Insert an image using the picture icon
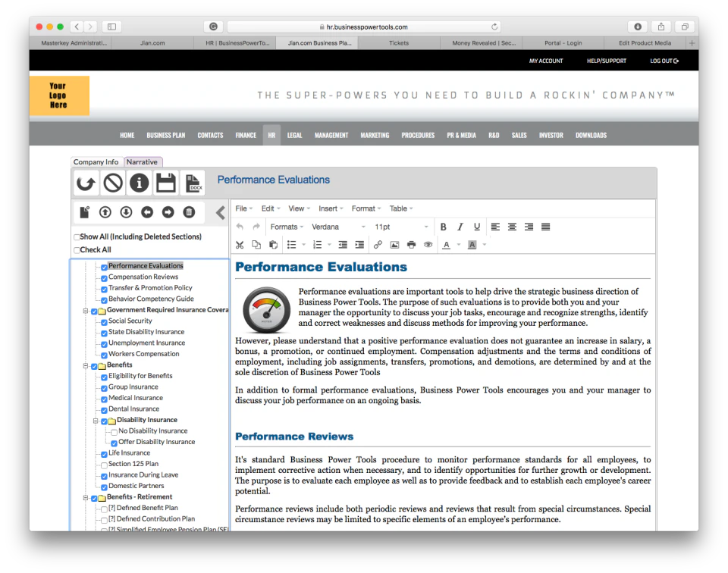Image resolution: width=728 pixels, height=573 pixels. tap(394, 244)
